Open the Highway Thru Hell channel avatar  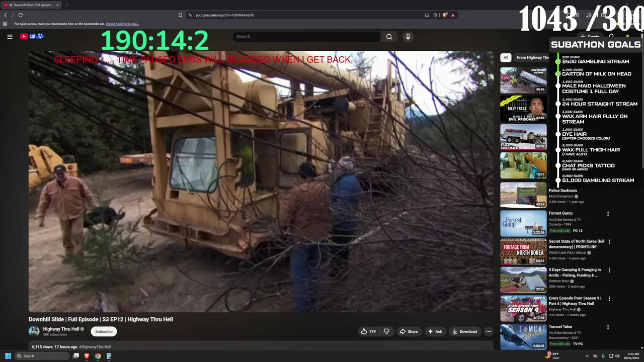[x=34, y=331]
